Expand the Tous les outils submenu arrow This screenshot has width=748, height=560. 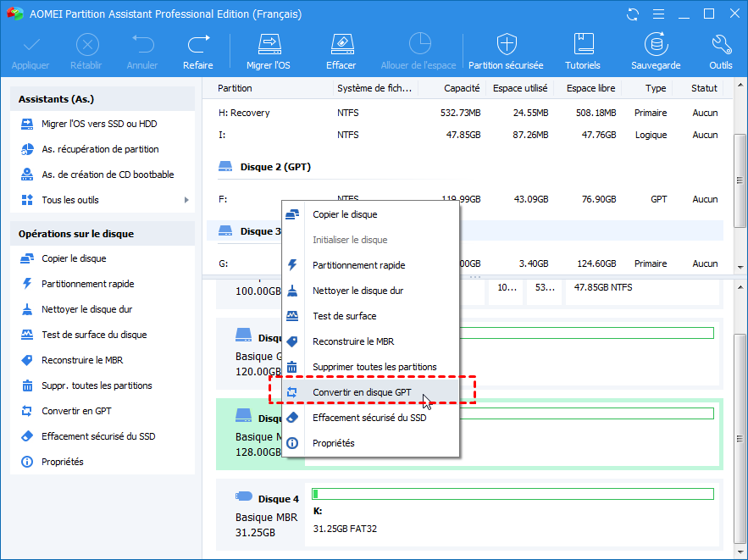tap(186, 200)
